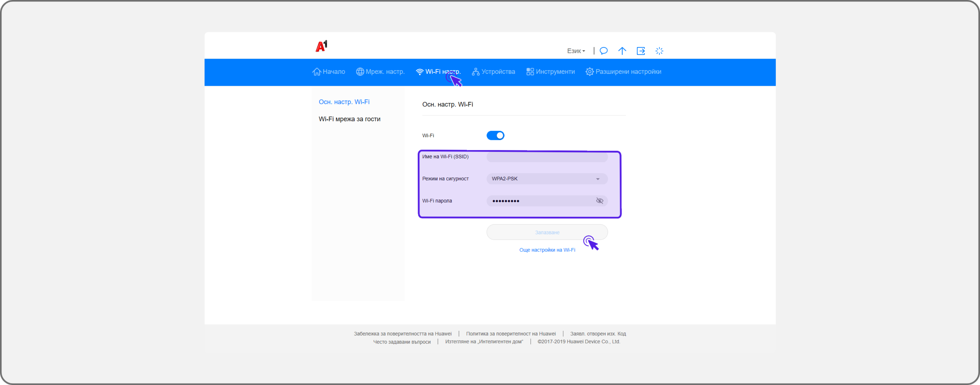Click the logout exit icon
The width and height of the screenshot is (980, 385).
pyautogui.click(x=641, y=51)
